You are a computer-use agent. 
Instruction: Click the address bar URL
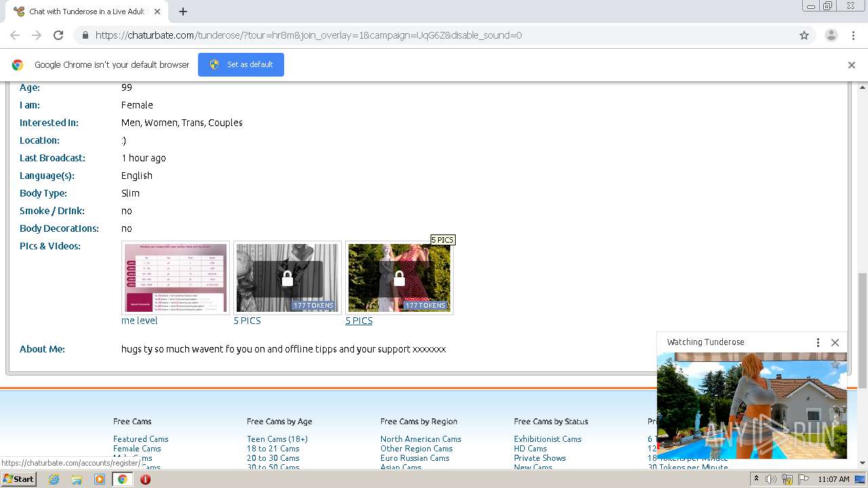point(309,35)
